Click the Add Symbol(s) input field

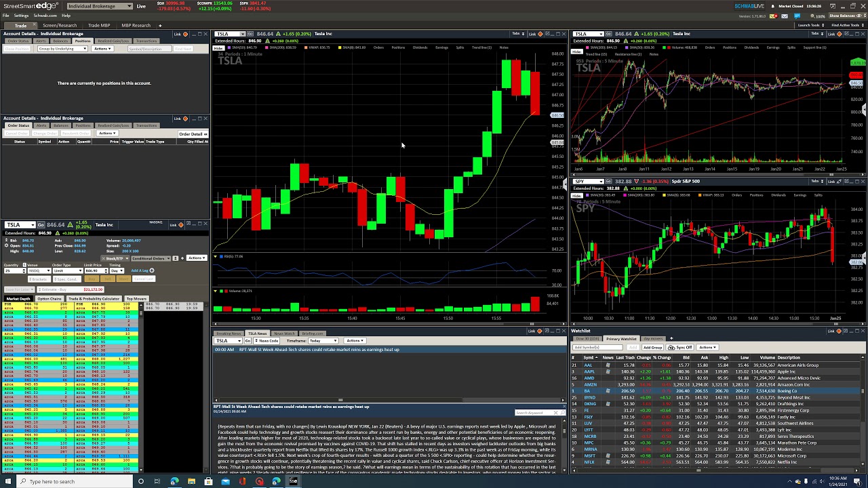[597, 347]
